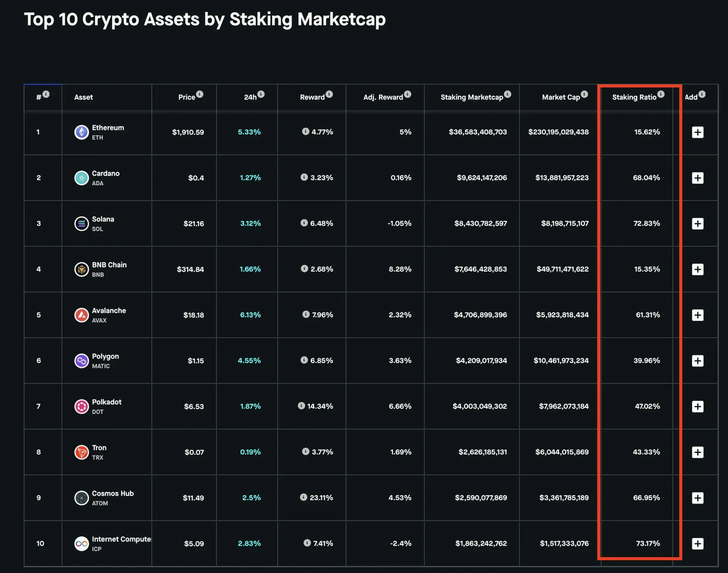Open the Polkadot asset link
Viewport: 728px width, 573px height.
[107, 402]
